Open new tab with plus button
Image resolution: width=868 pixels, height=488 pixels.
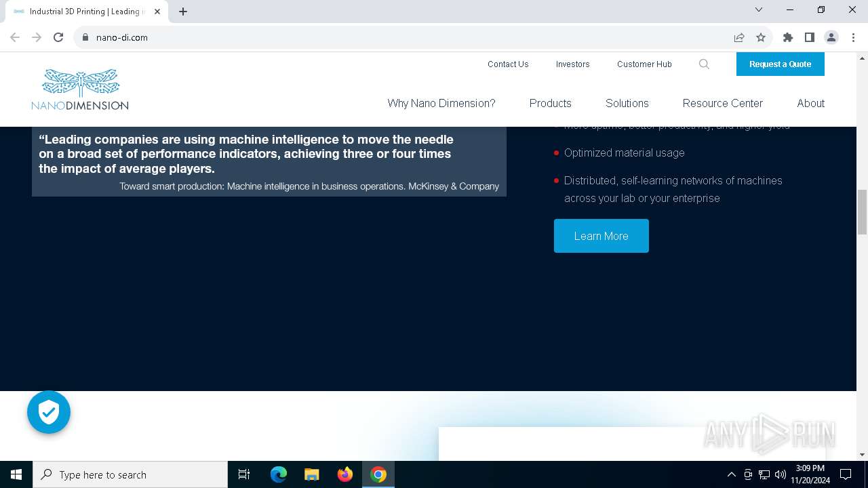(183, 12)
